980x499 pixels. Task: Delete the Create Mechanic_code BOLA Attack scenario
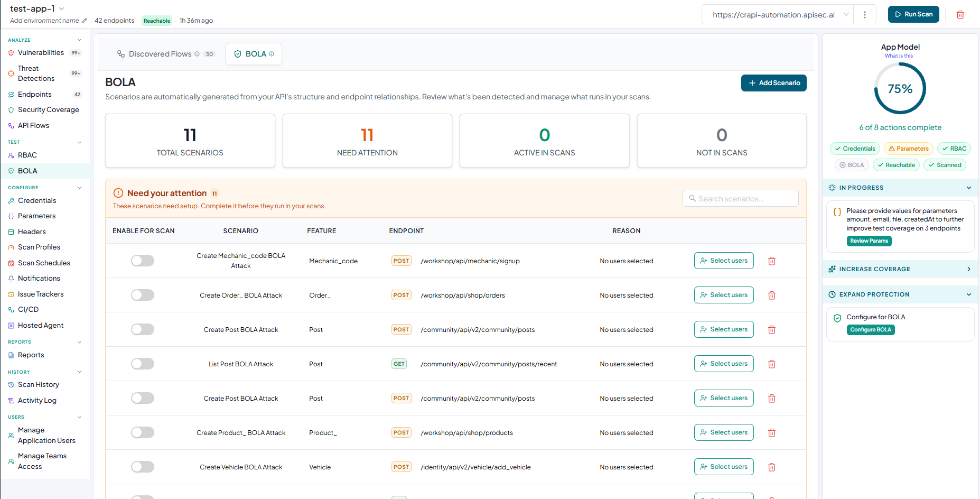[771, 261]
